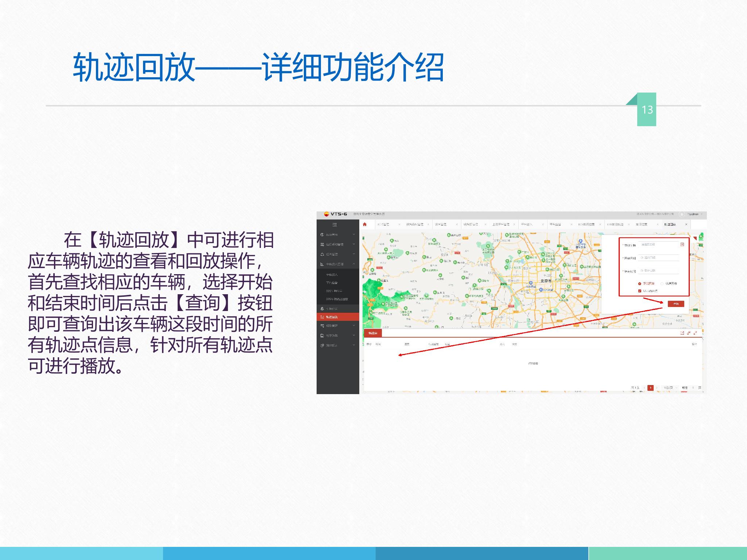Open the admin account dropdown arrow

(x=701, y=214)
